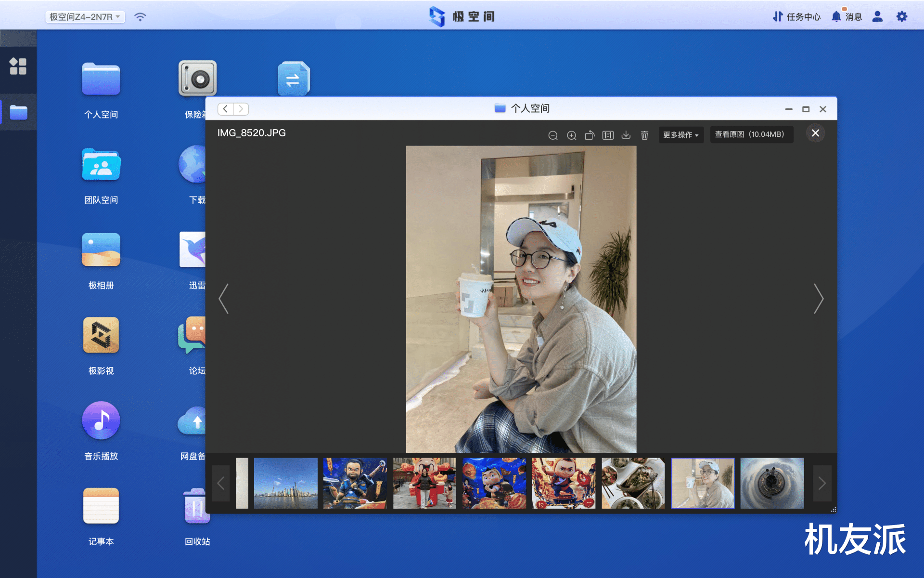View image at 1:1 actual size
Screen dimensions: 924x578
tap(608, 135)
